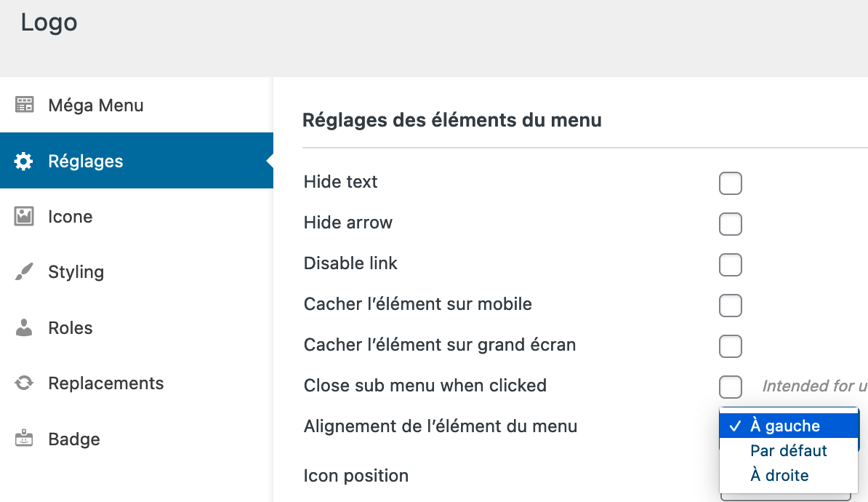
Task: Click the Réglages gear icon
Action: pyautogui.click(x=24, y=161)
